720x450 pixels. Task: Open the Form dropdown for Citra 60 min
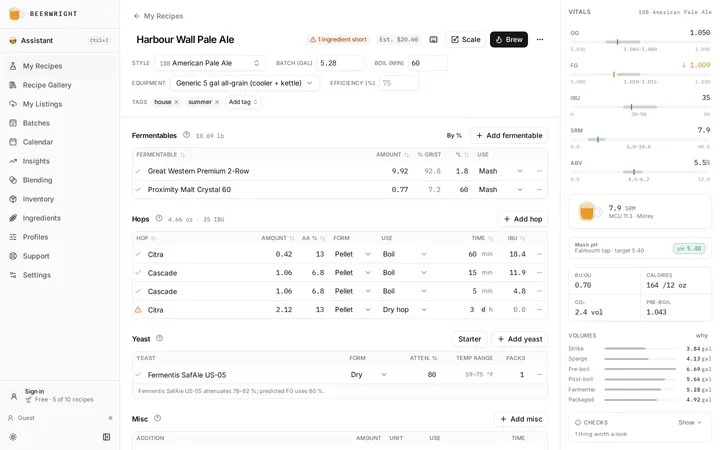pyautogui.click(x=353, y=254)
